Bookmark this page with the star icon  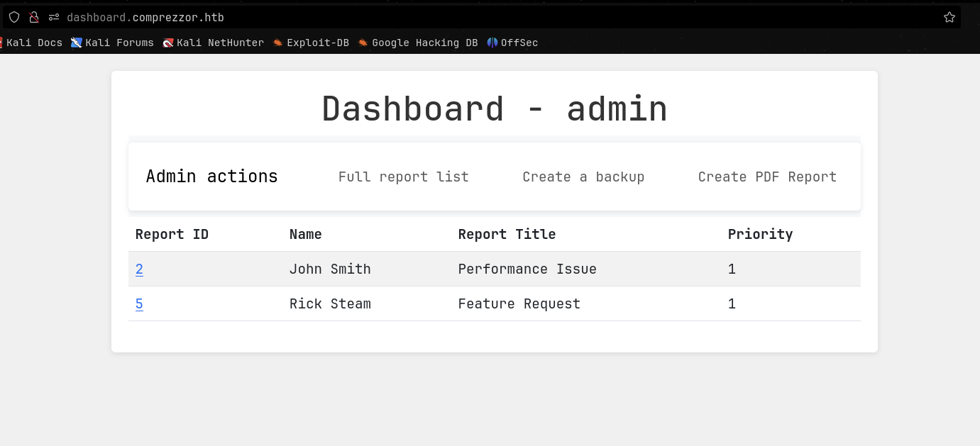pyautogui.click(x=949, y=17)
